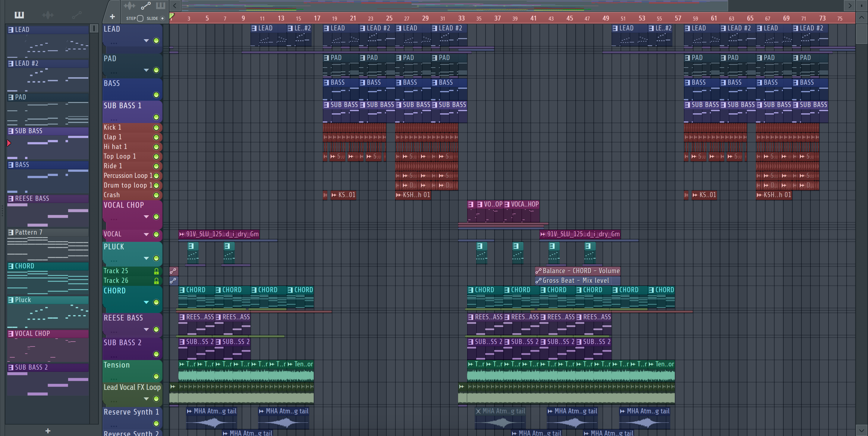868x436 pixels.
Task: Unlock Track 25 via lock icon
Action: [x=156, y=271]
